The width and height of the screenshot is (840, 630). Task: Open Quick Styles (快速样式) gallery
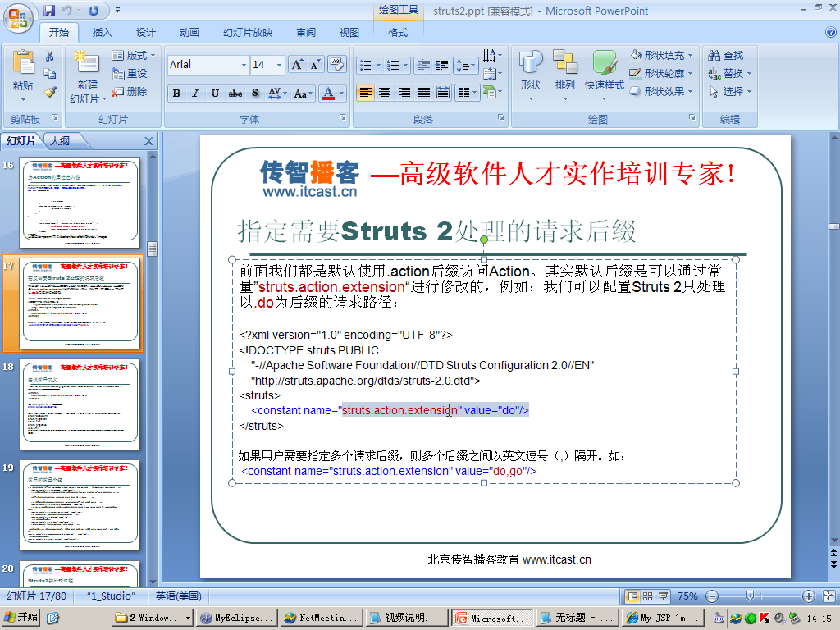605,76
